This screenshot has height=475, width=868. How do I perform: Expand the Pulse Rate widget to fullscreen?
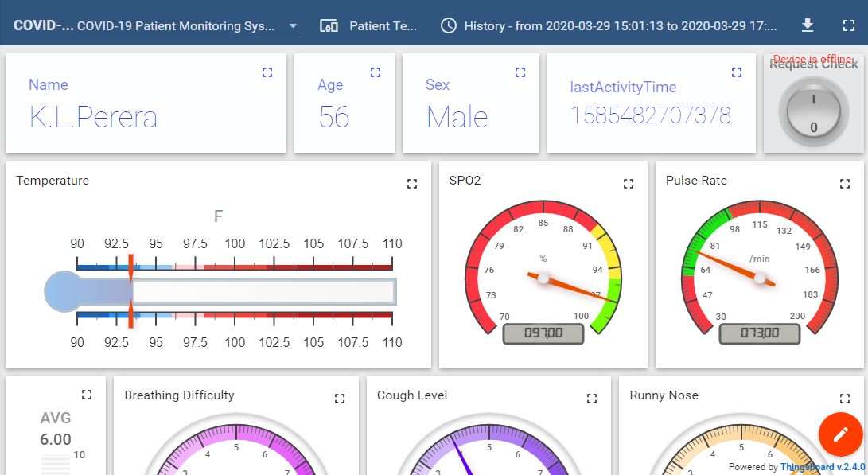(845, 184)
